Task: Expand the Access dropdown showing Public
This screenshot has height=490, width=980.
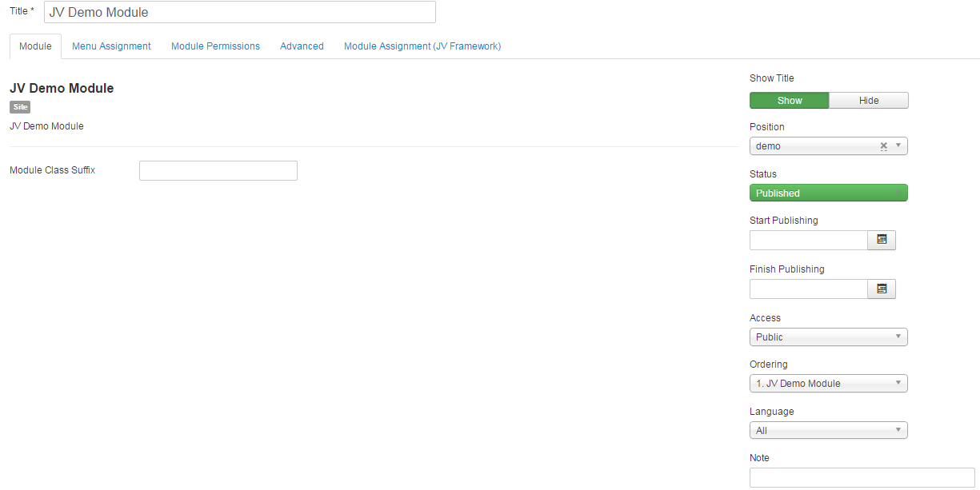Action: point(829,337)
